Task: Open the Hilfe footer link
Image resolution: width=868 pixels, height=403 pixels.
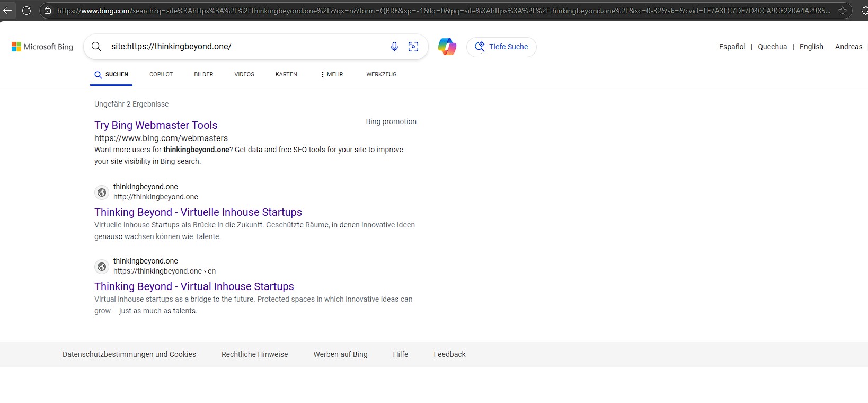Action: coord(401,354)
